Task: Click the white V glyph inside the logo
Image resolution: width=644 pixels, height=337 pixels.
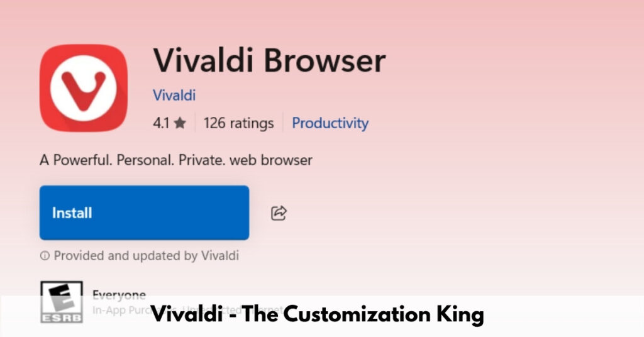Action: 84,91
